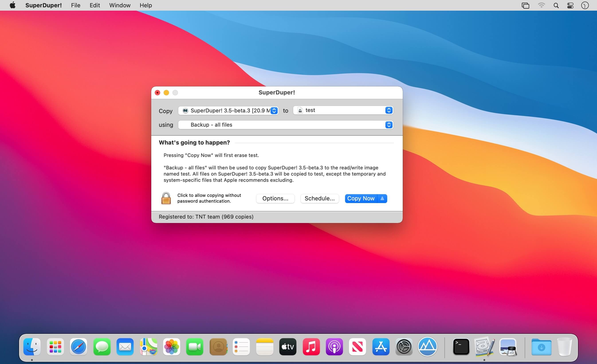The width and height of the screenshot is (597, 364).
Task: Open Podcasts from the Dock
Action: click(334, 347)
